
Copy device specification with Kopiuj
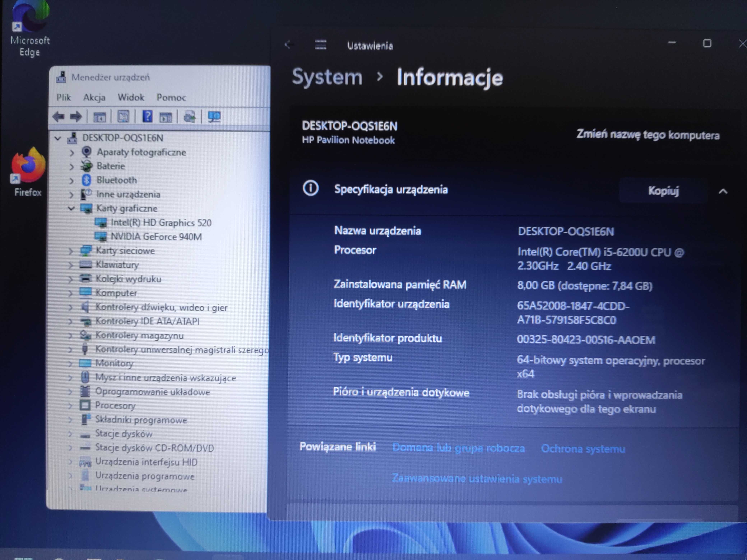663,191
